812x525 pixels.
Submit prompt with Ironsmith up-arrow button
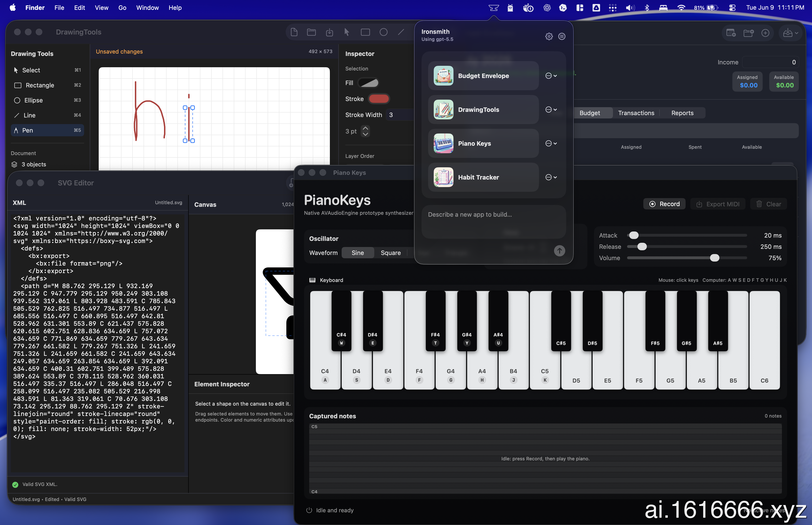(x=559, y=251)
